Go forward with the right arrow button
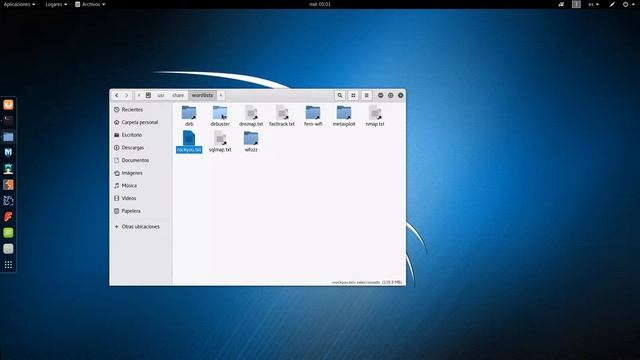 tap(127, 96)
